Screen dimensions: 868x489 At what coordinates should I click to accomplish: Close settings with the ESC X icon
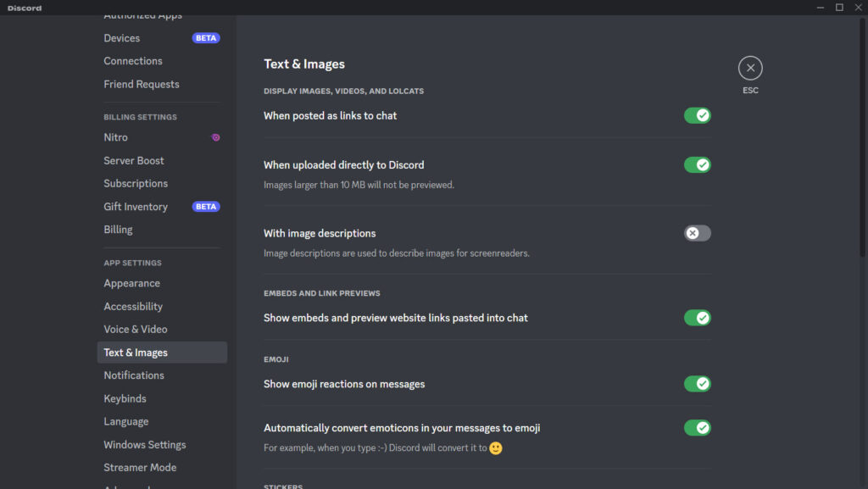750,68
